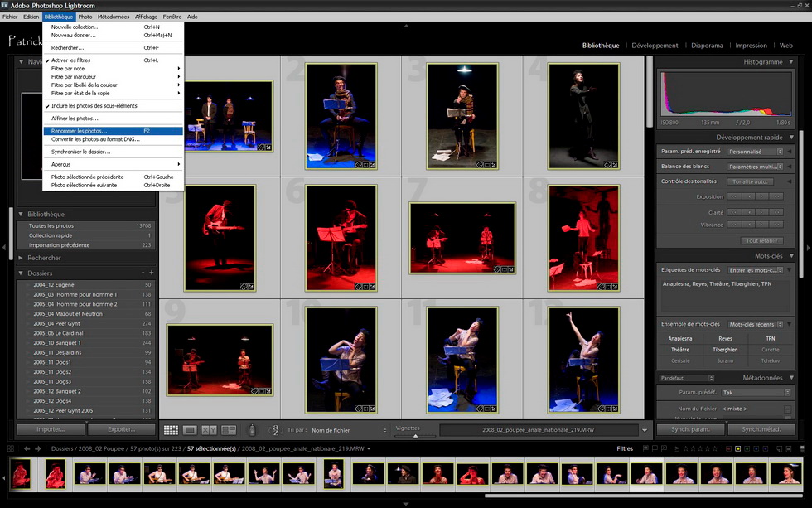Open the 'Balance des blancs' dropdown
This screenshot has width=812, height=508.
coord(755,167)
